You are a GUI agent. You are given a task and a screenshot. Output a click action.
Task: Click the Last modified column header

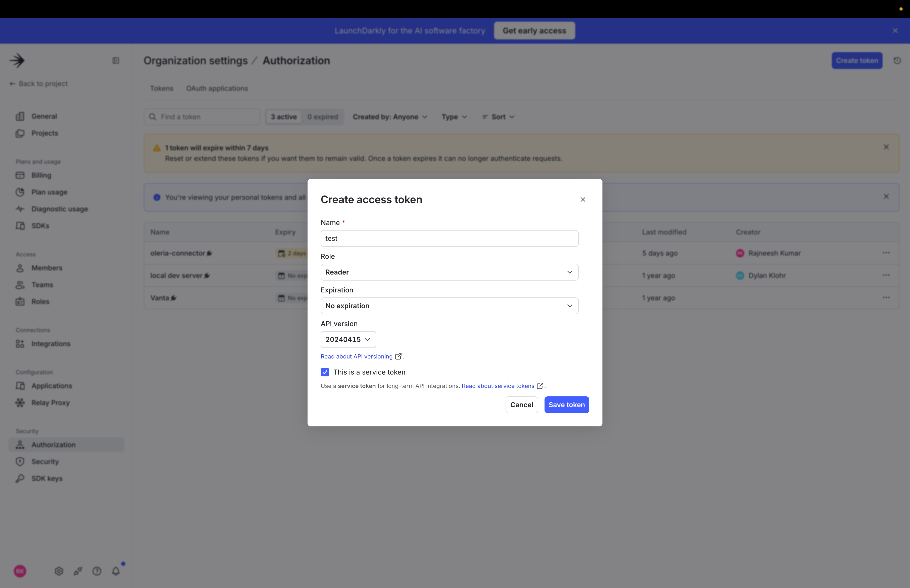pos(664,232)
